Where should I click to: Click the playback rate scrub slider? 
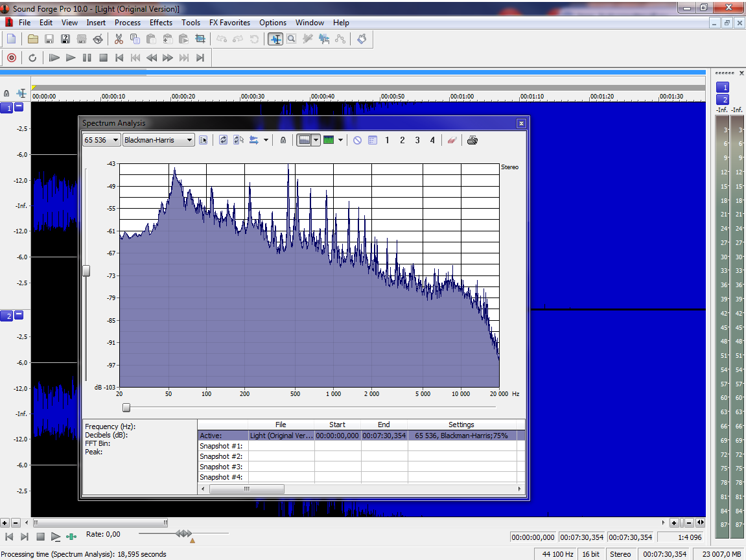tap(183, 534)
